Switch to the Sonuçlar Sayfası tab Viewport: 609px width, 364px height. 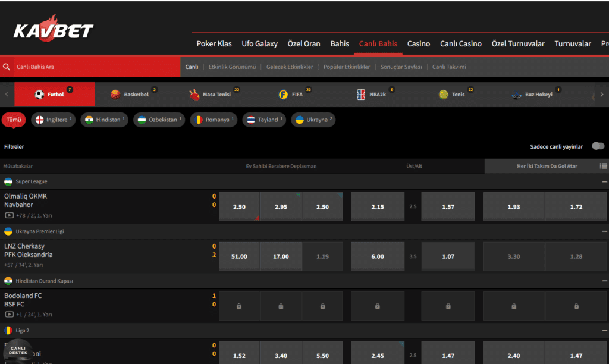click(401, 67)
